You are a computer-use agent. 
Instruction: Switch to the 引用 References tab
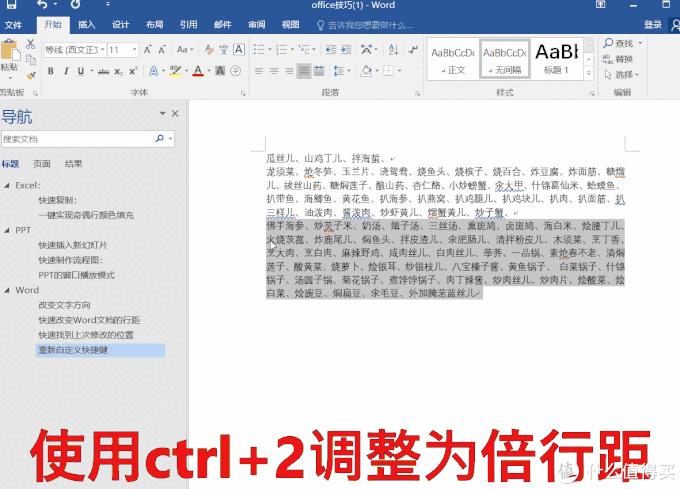click(188, 25)
